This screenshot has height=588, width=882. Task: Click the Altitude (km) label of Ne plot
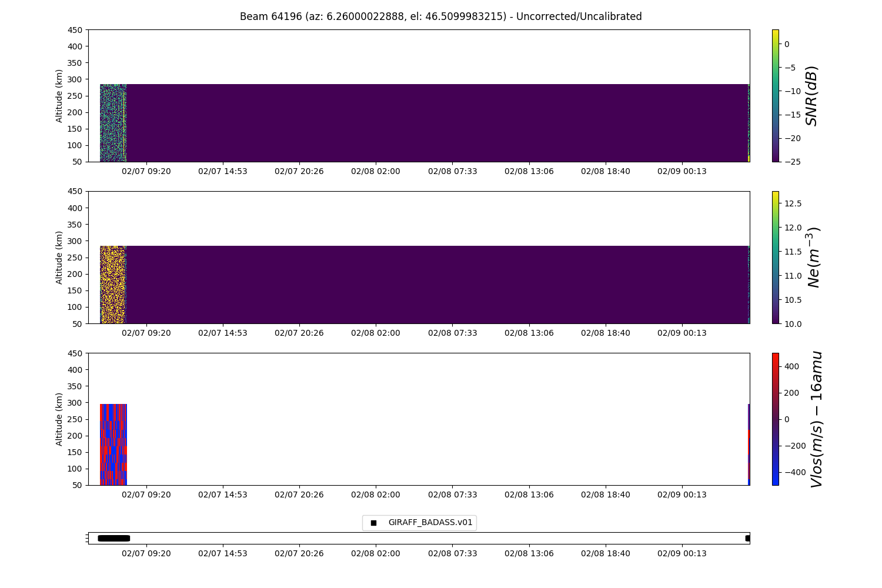(x=59, y=258)
